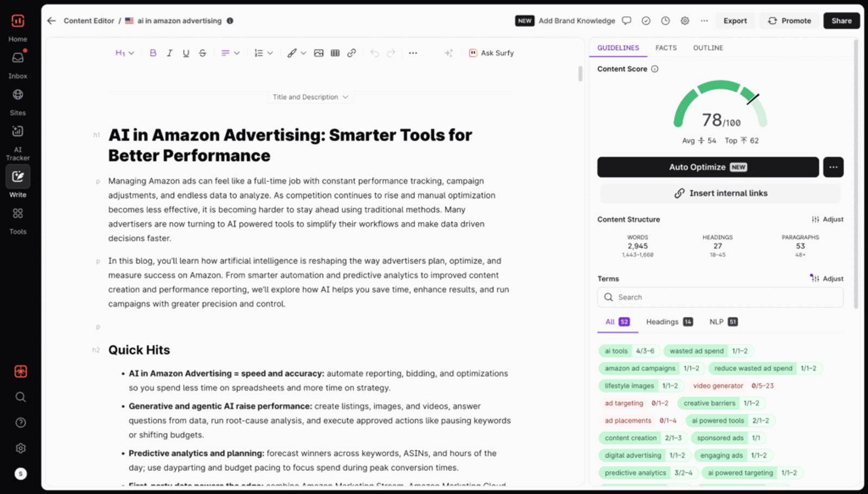Apply italic formatting

point(169,53)
